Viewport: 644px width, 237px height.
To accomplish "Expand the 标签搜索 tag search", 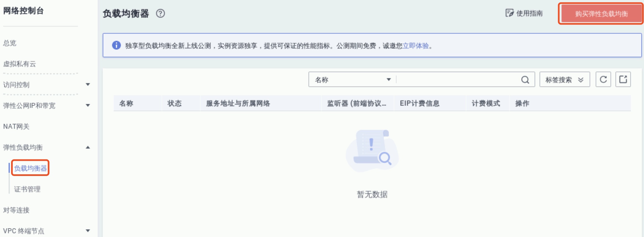I will 564,80.
